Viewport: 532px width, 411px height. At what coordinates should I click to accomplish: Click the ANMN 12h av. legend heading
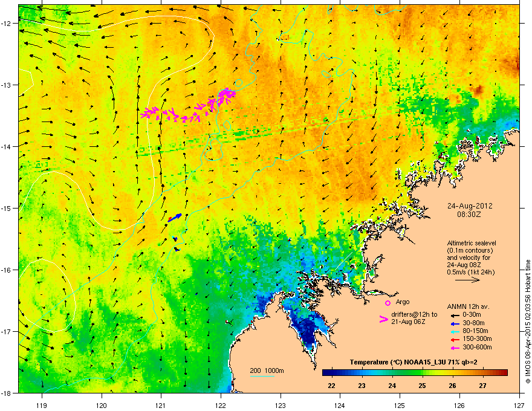467,306
